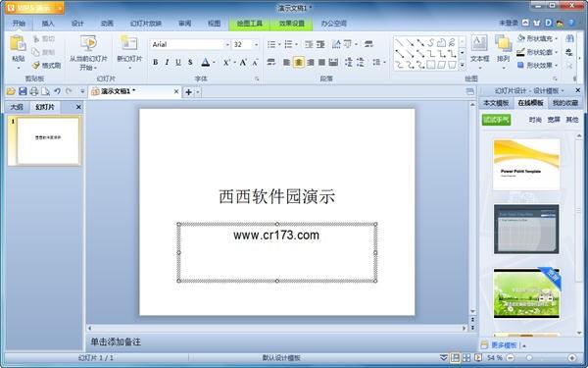Toggle text Shadow S button
This screenshot has height=368, width=588.
click(x=190, y=63)
